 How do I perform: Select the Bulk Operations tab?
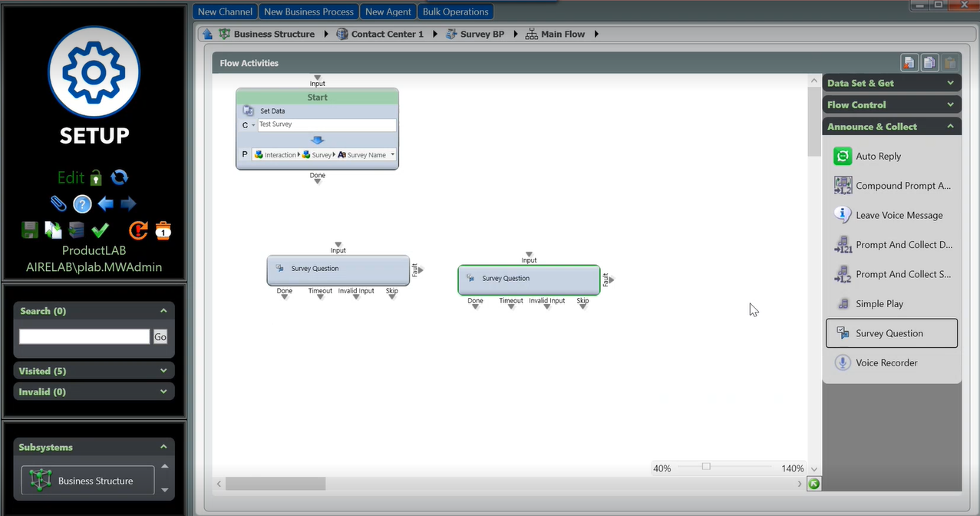tap(455, 12)
